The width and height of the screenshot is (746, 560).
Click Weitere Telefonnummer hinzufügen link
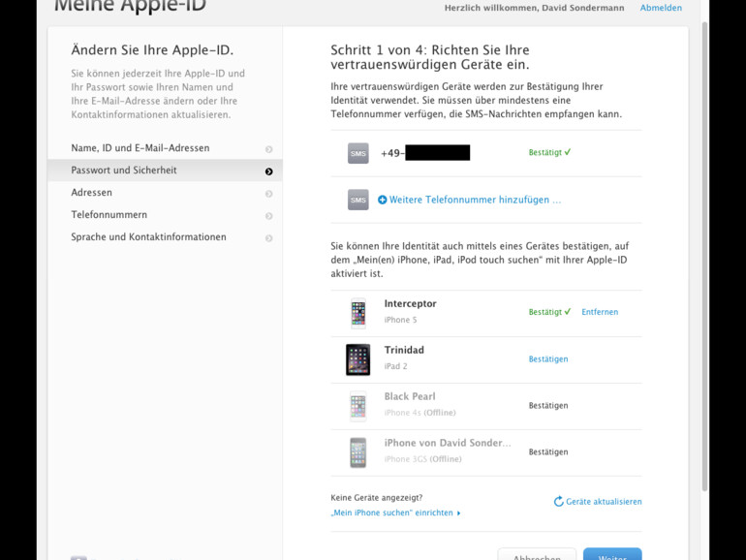[475, 201]
